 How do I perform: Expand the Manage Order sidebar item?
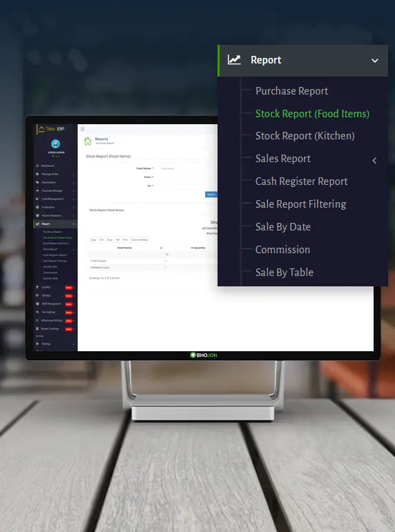[55, 174]
